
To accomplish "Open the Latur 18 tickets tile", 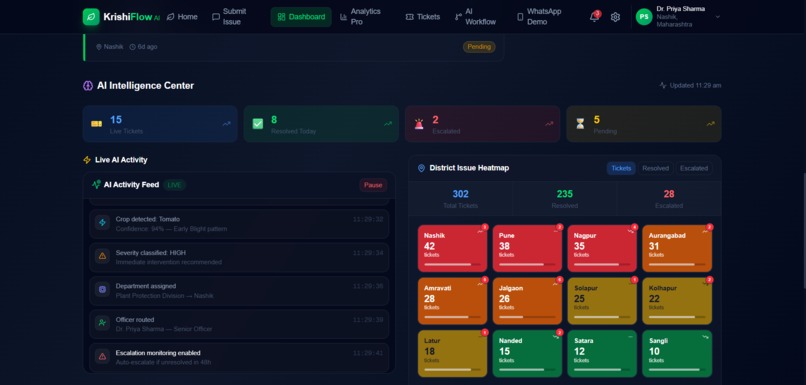I will pos(452,354).
